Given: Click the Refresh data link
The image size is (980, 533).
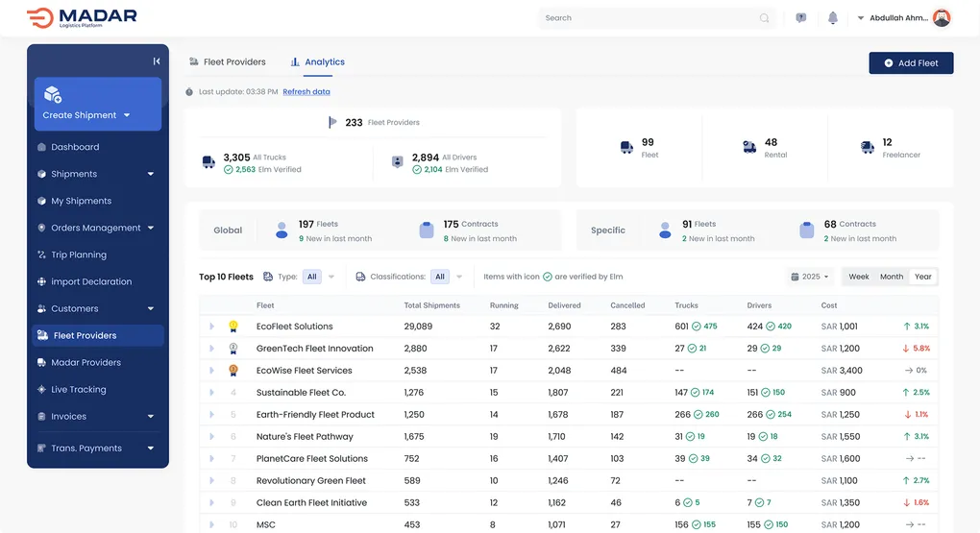Looking at the screenshot, I should [306, 92].
